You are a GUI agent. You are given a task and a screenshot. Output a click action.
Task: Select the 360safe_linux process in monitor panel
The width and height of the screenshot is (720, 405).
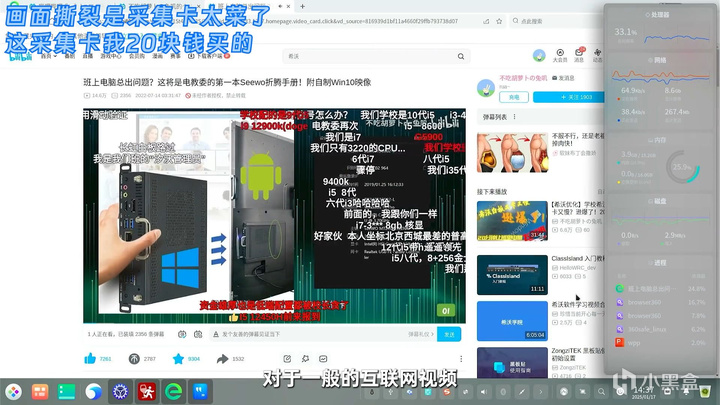[x=660, y=329]
